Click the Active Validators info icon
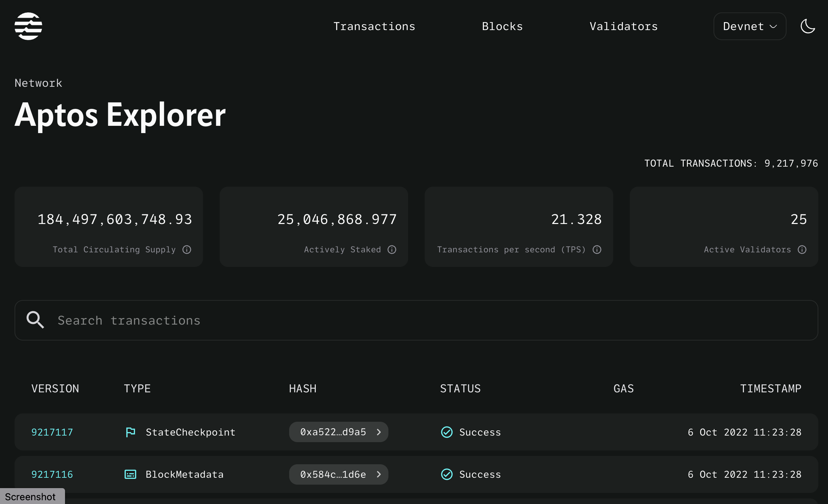This screenshot has height=504, width=828. [x=802, y=250]
